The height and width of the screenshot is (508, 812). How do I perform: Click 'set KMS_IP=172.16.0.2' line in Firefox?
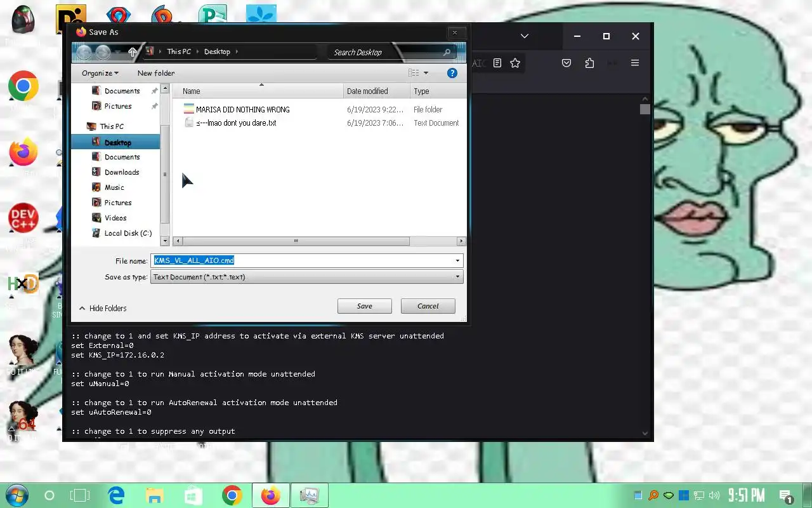coord(117,355)
